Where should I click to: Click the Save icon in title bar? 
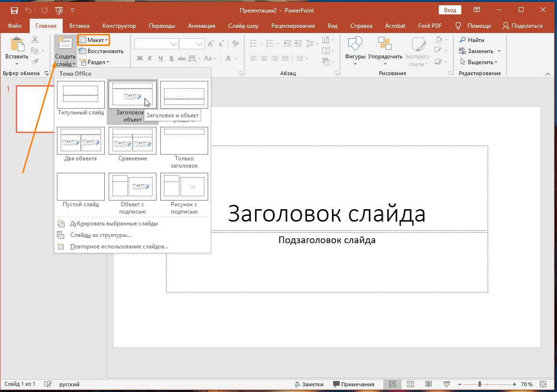tap(14, 11)
